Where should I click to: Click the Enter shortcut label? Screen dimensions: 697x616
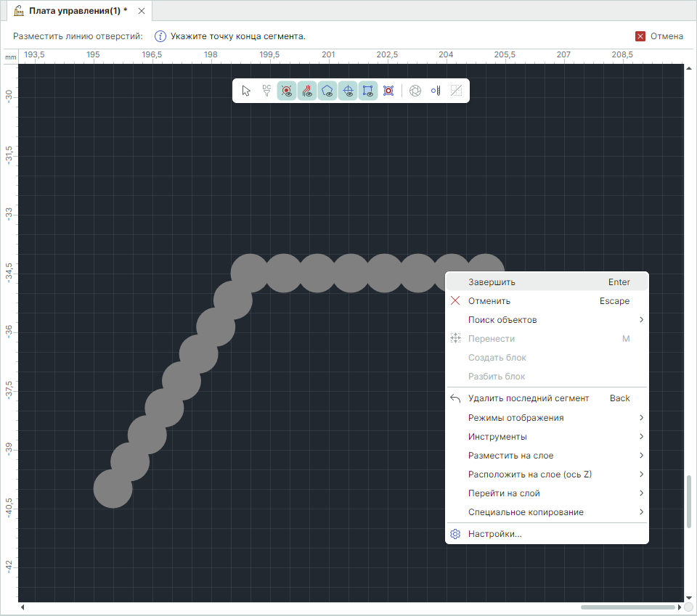coord(619,282)
